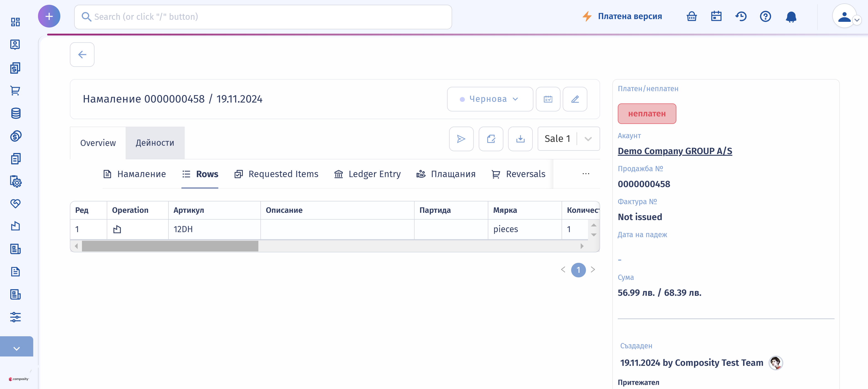
Task: Click the open-in-new-window edit icon button
Action: 491,139
